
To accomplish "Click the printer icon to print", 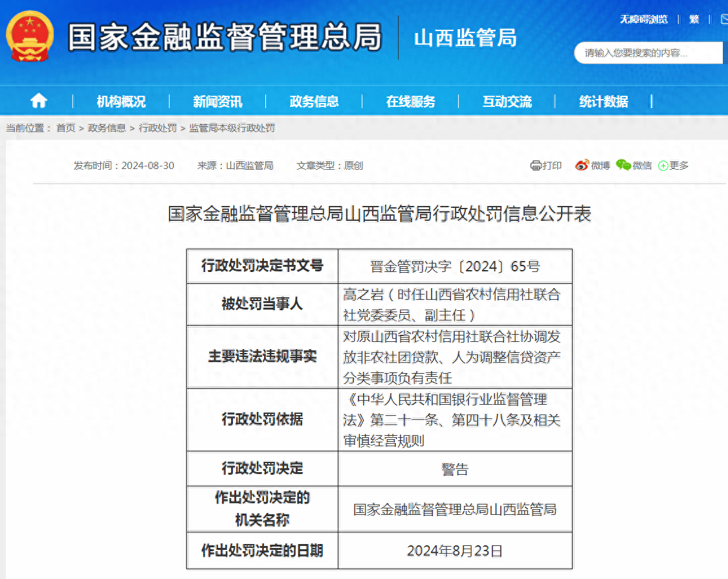I will click(536, 165).
